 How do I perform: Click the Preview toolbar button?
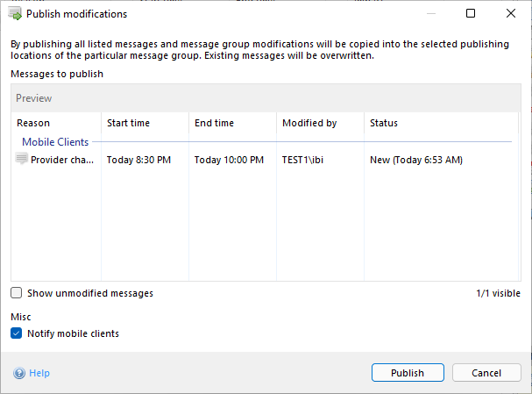tap(34, 98)
